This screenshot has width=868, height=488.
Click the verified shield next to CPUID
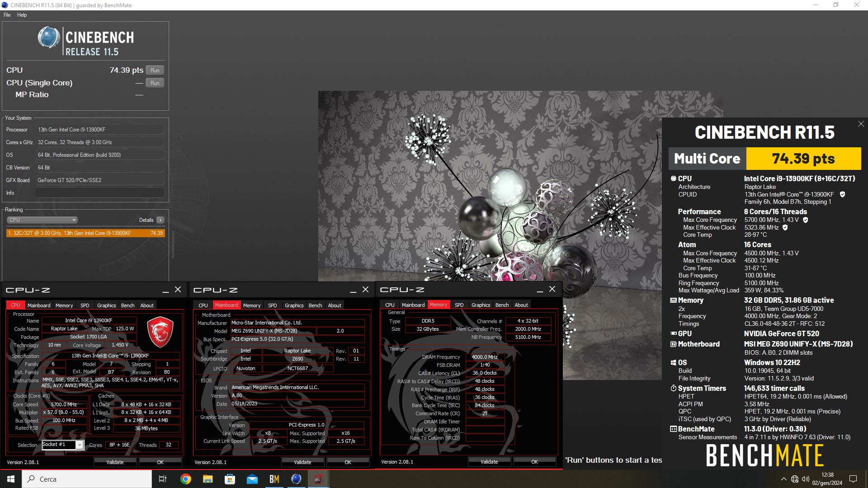[x=843, y=195]
